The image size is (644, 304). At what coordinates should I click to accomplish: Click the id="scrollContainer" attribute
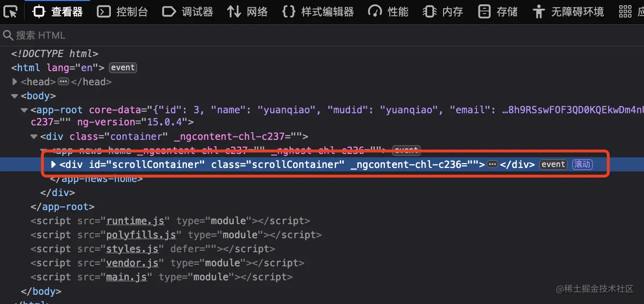[147, 165]
